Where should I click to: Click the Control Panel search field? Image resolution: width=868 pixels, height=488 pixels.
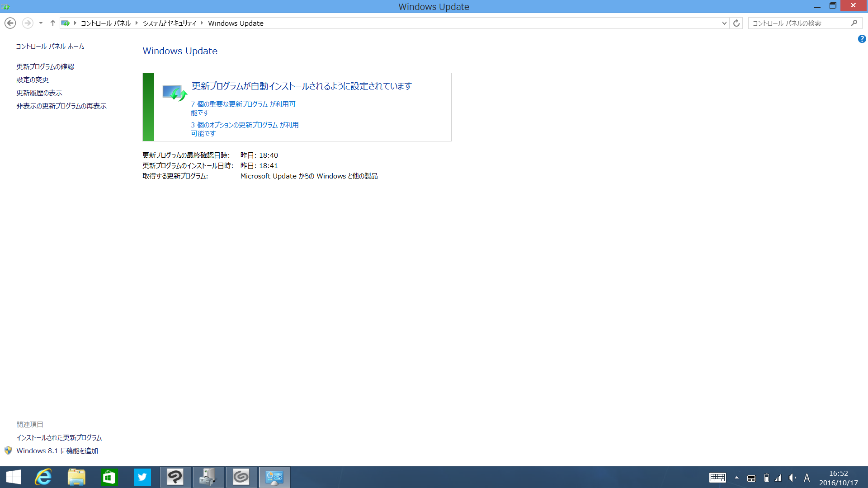pyautogui.click(x=798, y=23)
